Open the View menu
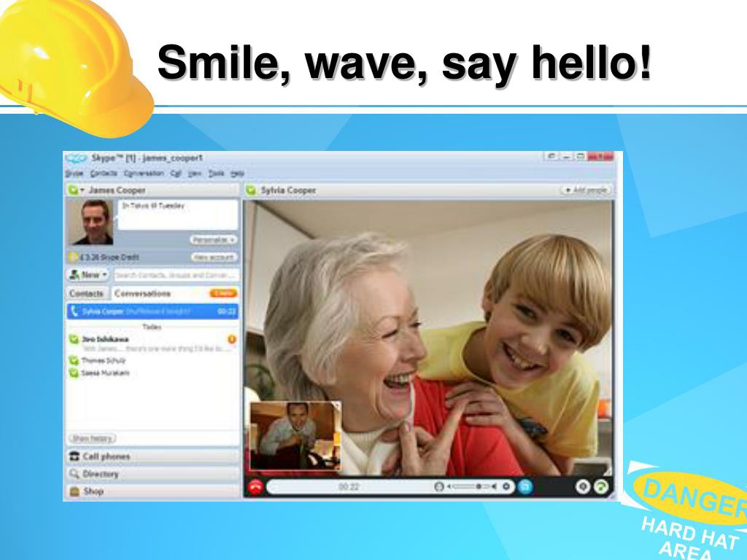747x560 pixels. [x=194, y=174]
